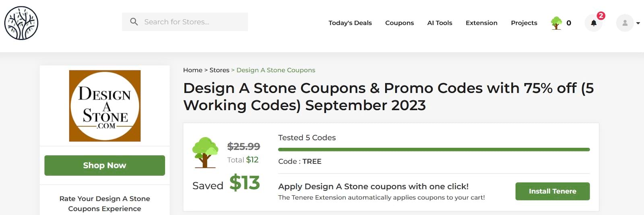The width and height of the screenshot is (644, 215).
Task: Expand the account dropdown arrow
Action: click(x=638, y=23)
